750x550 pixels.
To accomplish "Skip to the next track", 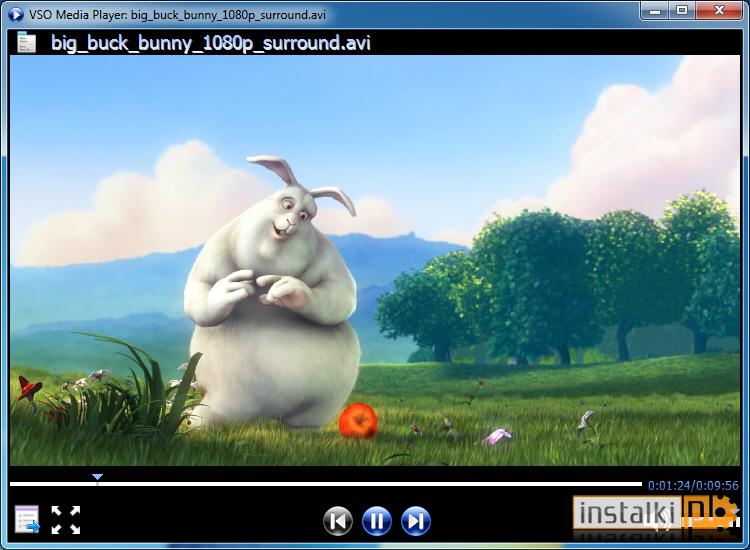I will click(x=416, y=521).
